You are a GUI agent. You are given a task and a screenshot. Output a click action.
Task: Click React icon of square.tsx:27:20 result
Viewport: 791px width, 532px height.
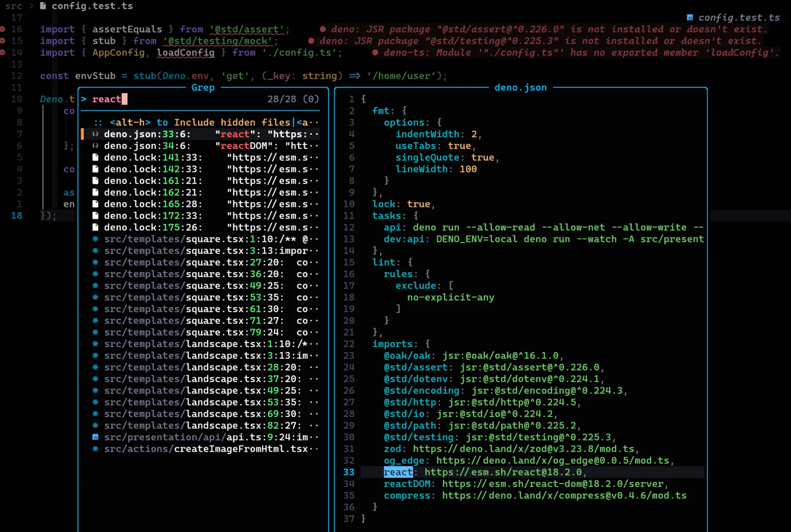95,262
